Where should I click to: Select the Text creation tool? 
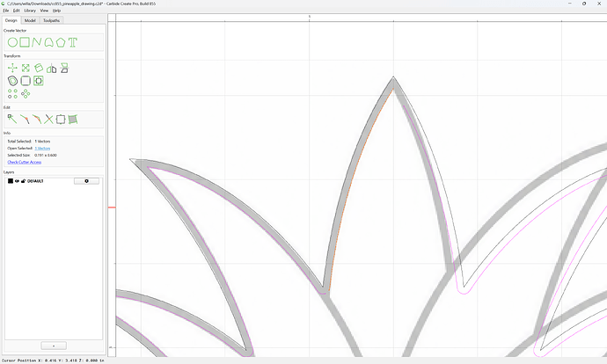[x=73, y=42]
